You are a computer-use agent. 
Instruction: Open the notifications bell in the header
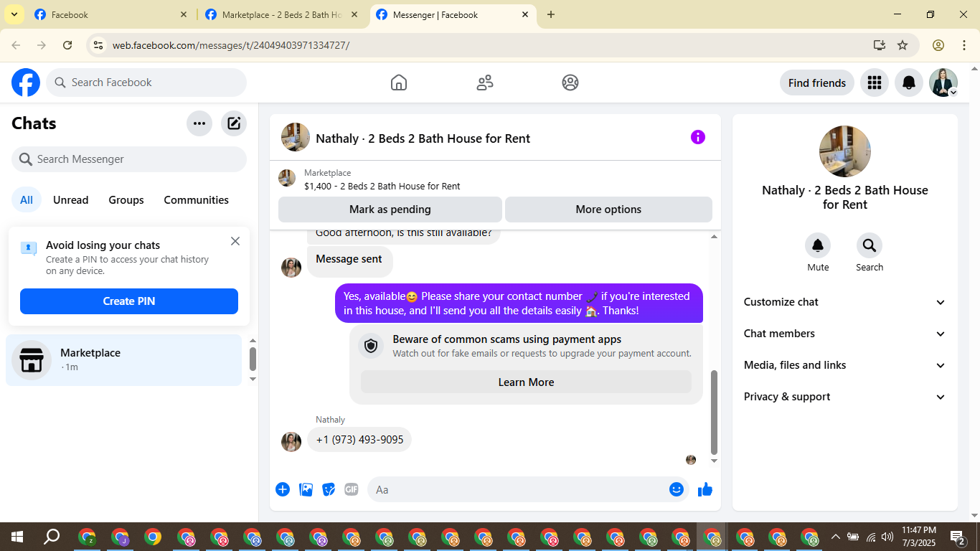click(x=909, y=83)
